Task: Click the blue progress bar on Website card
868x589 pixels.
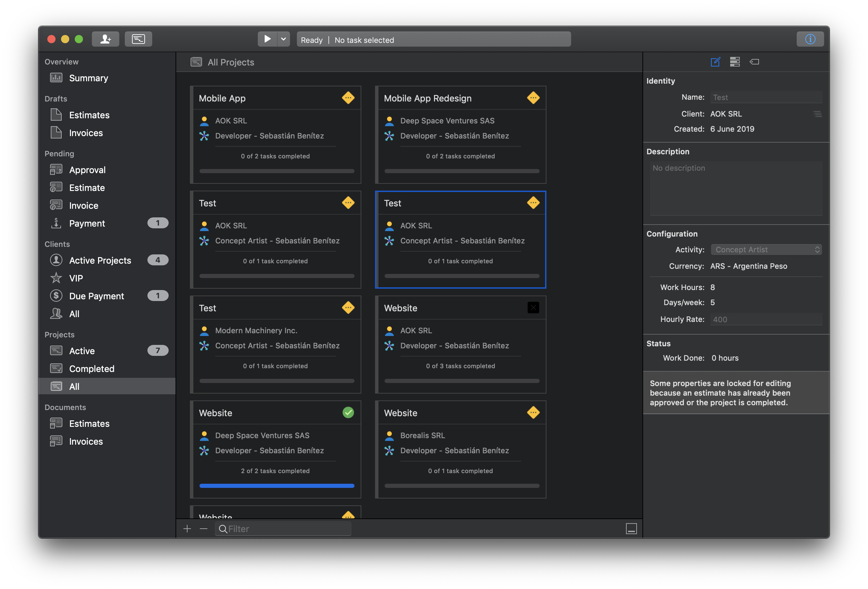Action: 277,486
